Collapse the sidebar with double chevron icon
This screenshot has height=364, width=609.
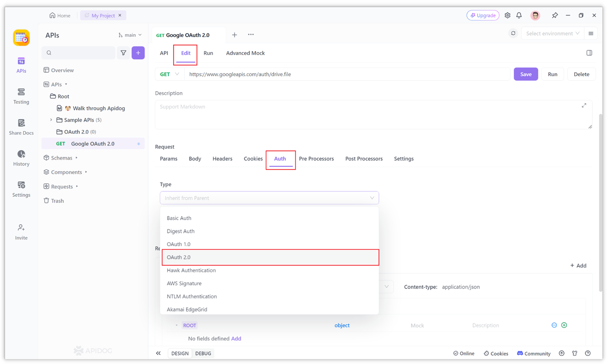(x=158, y=353)
